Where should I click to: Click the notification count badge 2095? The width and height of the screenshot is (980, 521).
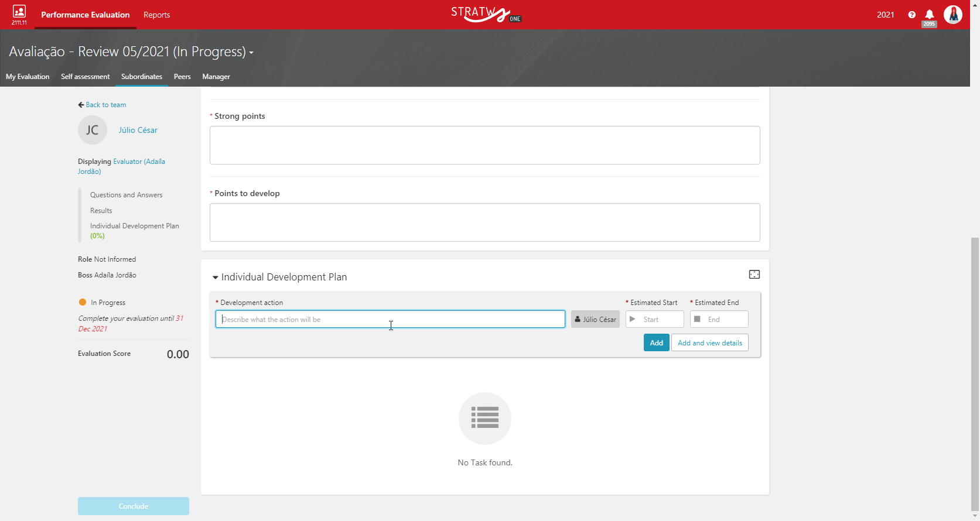pyautogui.click(x=929, y=24)
